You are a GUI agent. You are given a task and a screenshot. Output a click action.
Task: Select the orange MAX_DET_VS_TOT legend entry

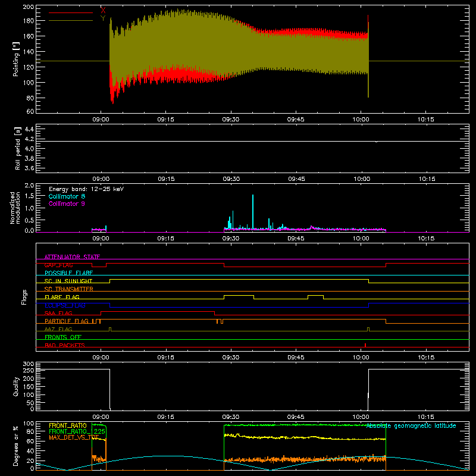74,437
